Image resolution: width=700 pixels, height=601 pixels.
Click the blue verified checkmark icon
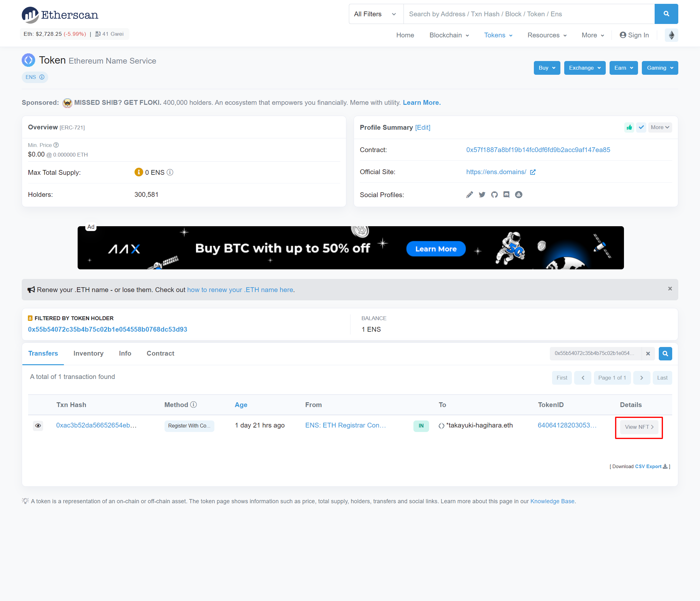(641, 127)
